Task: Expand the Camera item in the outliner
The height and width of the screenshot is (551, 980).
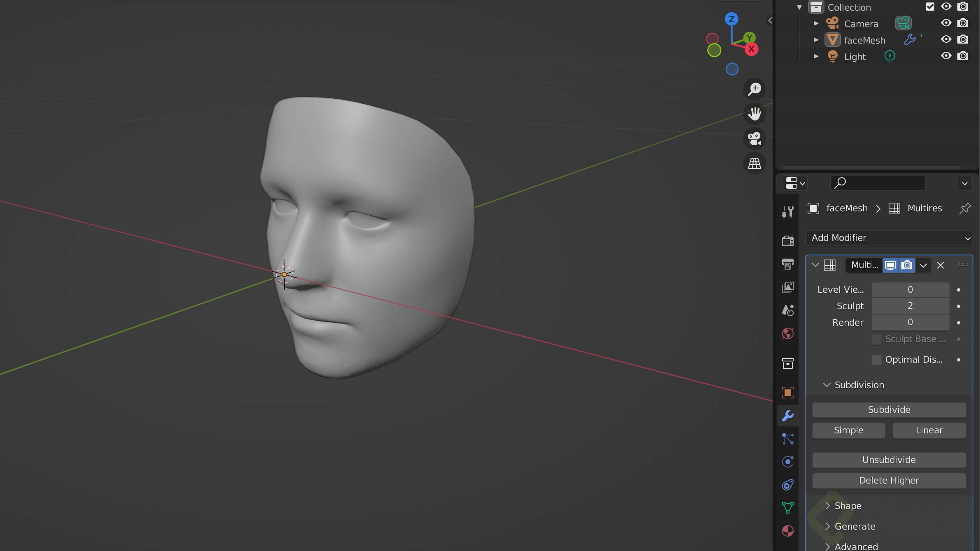Action: coord(816,23)
